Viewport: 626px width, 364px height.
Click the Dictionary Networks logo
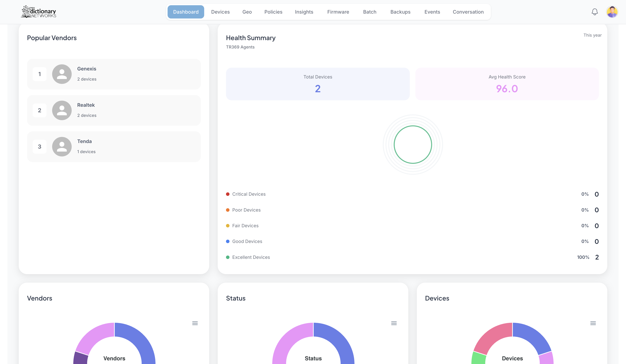[39, 12]
